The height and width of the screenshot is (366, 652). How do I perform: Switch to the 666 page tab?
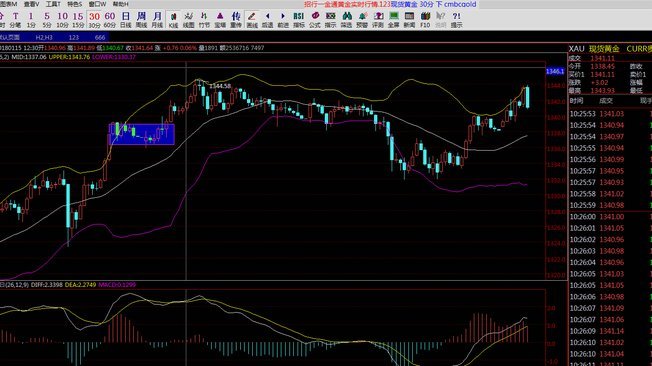click(x=100, y=37)
